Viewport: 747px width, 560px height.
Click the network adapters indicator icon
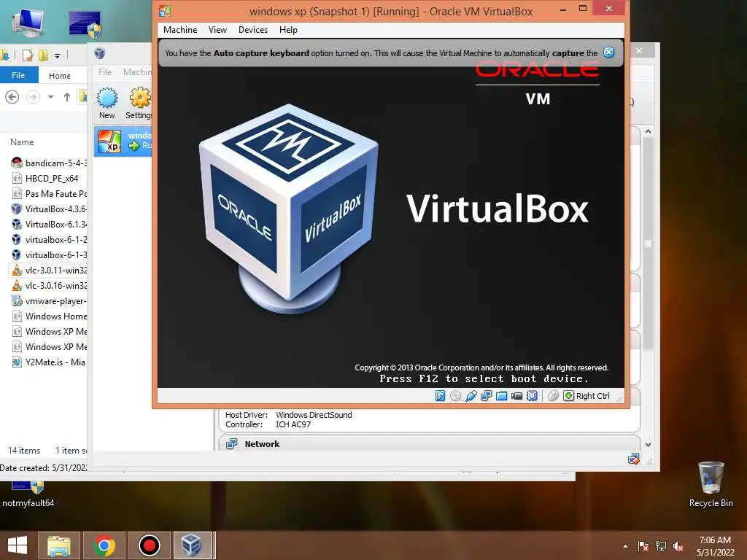tap(486, 396)
